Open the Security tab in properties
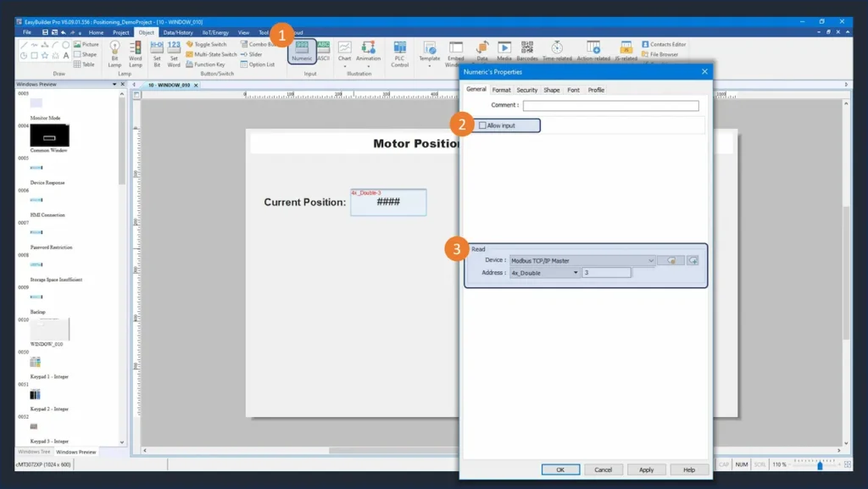 527,90
